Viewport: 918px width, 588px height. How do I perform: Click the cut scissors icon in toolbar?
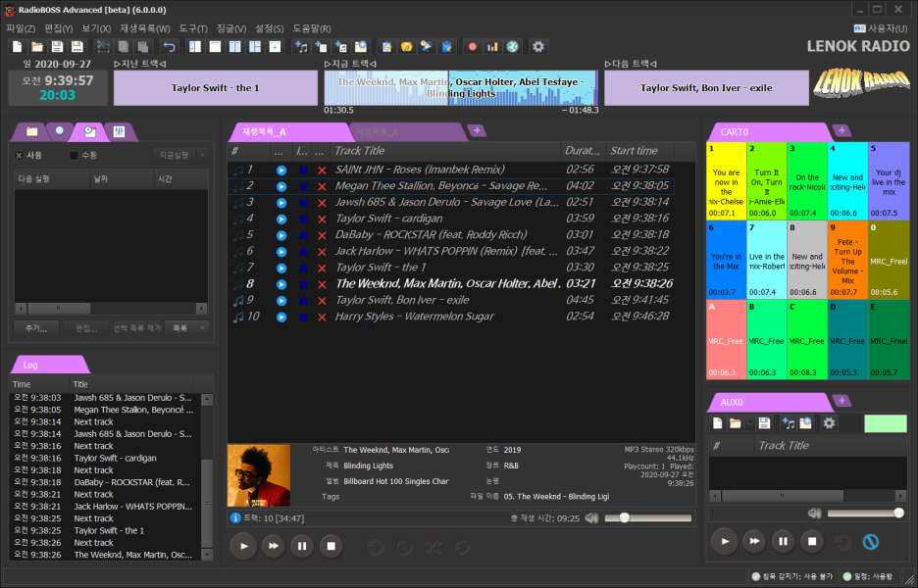click(104, 47)
